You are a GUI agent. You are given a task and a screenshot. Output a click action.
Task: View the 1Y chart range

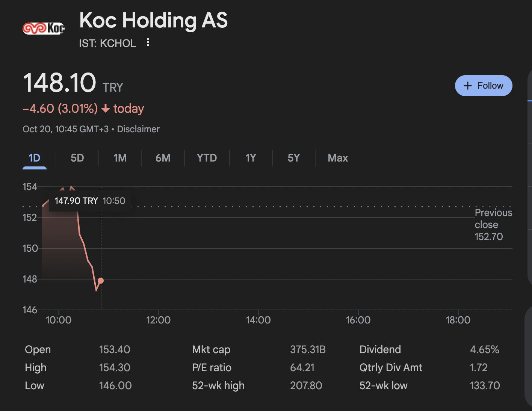(251, 158)
